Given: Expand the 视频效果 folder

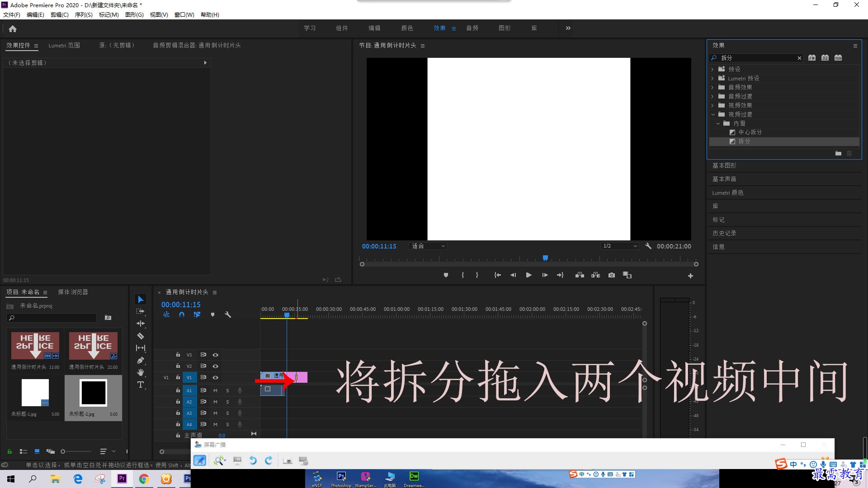Looking at the screenshot, I should point(712,105).
